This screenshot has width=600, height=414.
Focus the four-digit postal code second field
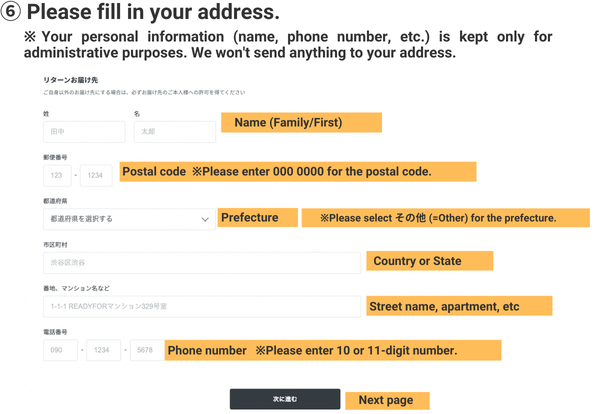tap(96, 176)
